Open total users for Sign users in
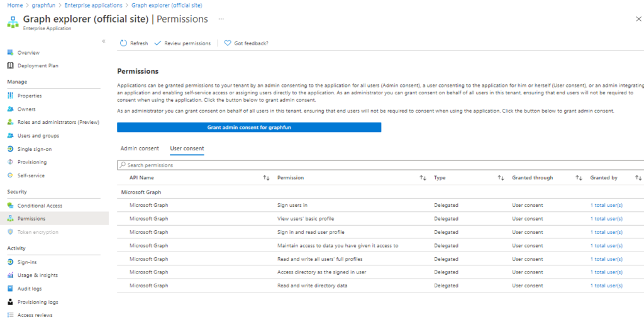644x322 pixels. pos(606,206)
